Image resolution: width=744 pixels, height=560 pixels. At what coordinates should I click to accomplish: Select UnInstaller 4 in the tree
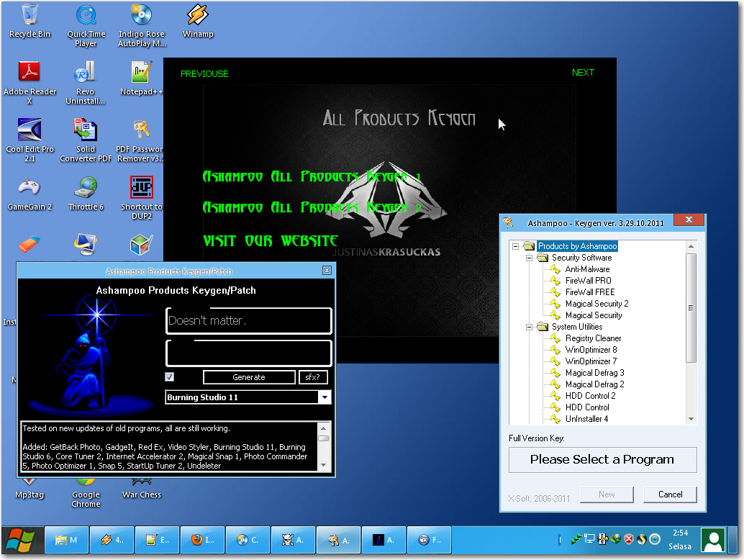[x=586, y=419]
